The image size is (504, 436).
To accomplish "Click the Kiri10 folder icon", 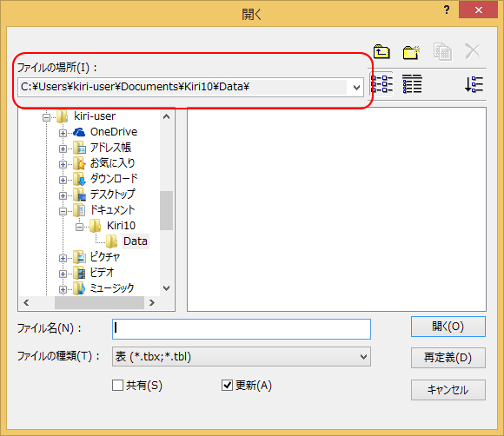I will click(96, 226).
